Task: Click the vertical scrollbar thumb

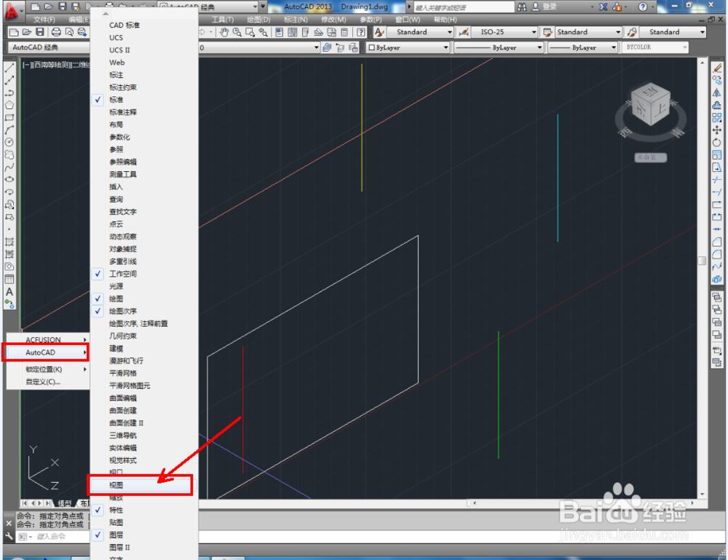Action: pyautogui.click(x=702, y=261)
